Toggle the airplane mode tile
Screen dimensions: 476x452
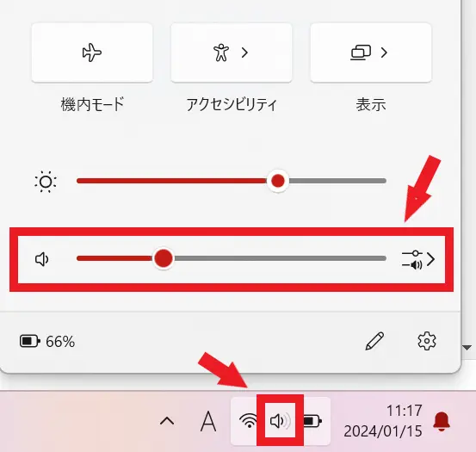(x=92, y=53)
